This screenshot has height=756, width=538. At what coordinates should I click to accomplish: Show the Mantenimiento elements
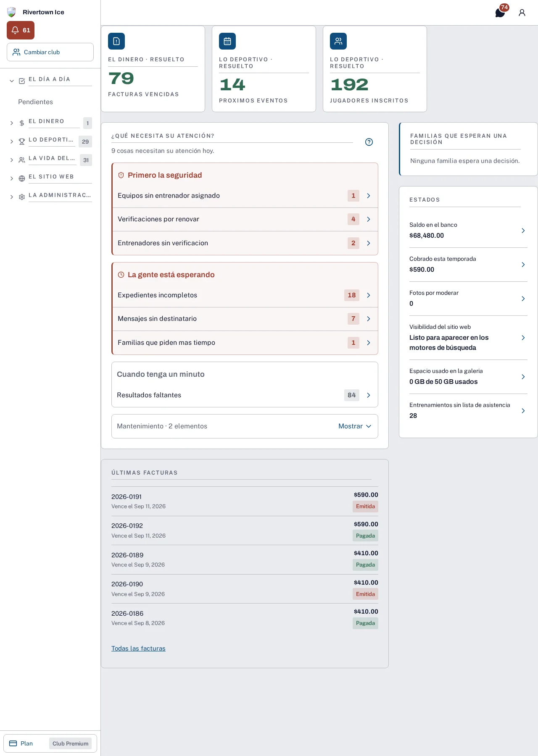(355, 426)
